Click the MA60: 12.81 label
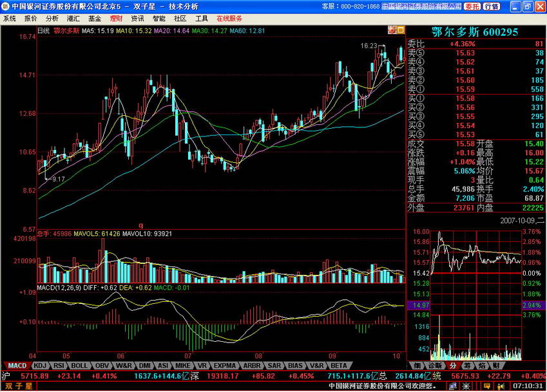The image size is (547, 392). tap(247, 31)
